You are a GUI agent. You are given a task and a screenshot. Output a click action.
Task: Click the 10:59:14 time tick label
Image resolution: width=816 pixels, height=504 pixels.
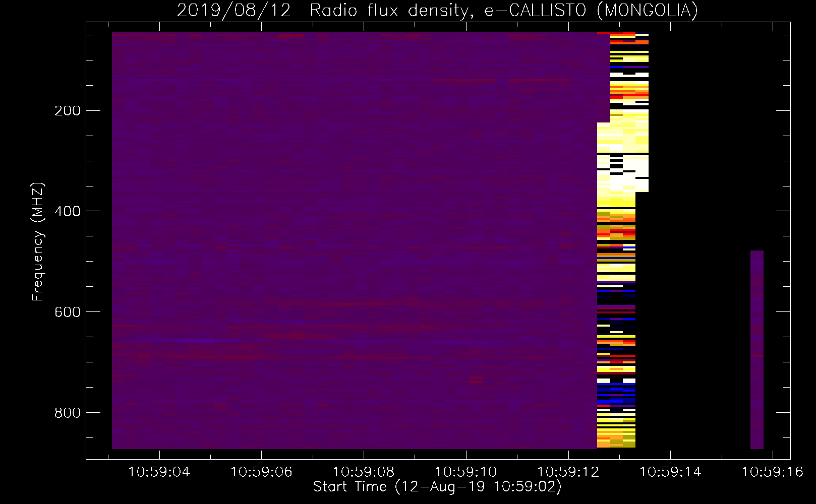point(670,472)
